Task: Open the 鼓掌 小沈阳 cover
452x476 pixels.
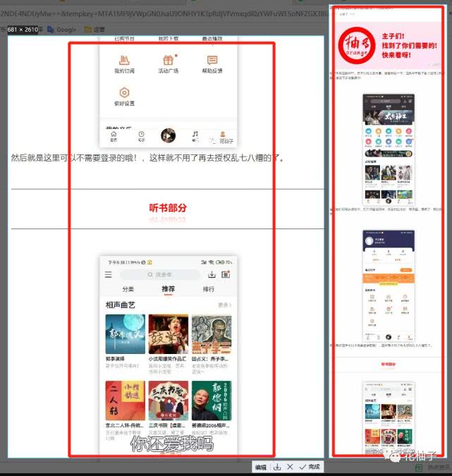Action: [x=168, y=334]
